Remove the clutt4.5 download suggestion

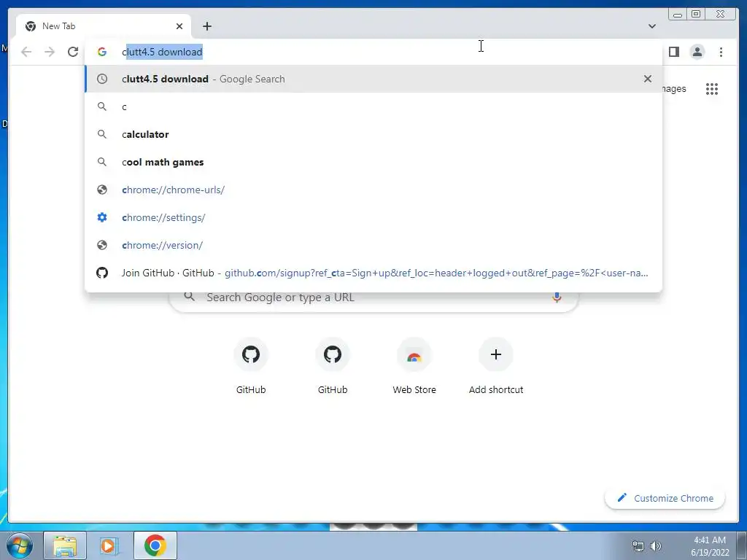pyautogui.click(x=648, y=79)
